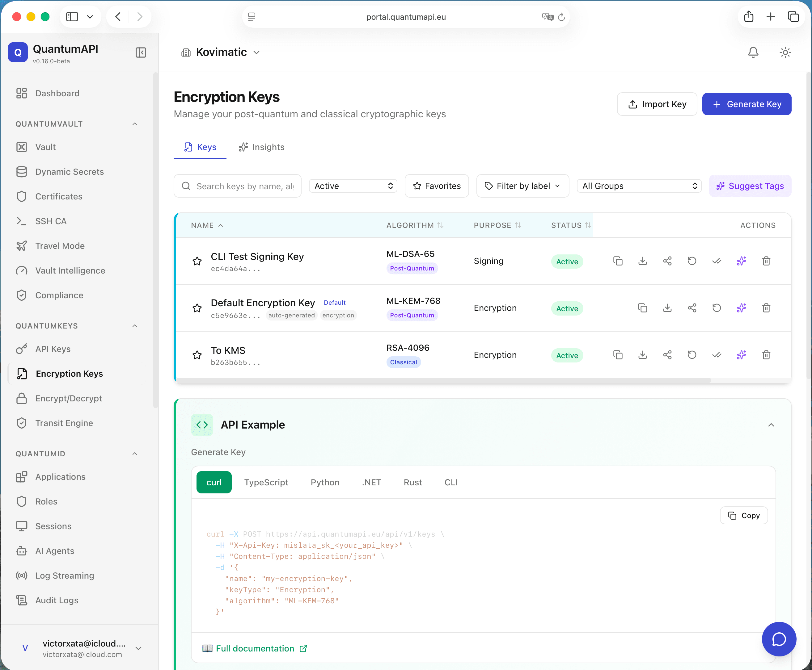
Task: Rotate the Default Encryption Key
Action: coord(717,308)
